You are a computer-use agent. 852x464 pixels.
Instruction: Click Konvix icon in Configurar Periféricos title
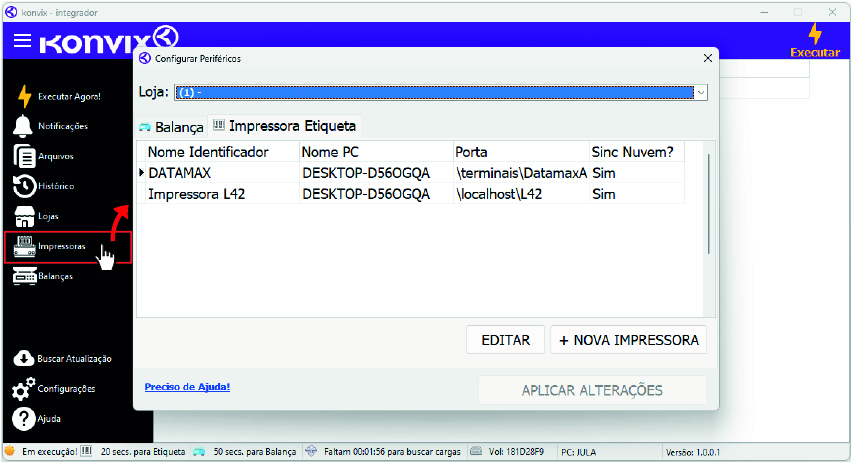[145, 58]
